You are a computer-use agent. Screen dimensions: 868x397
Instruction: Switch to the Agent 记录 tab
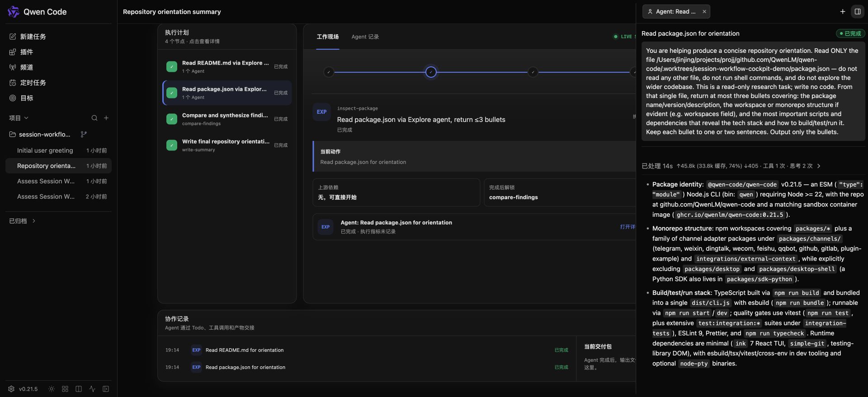pyautogui.click(x=365, y=37)
